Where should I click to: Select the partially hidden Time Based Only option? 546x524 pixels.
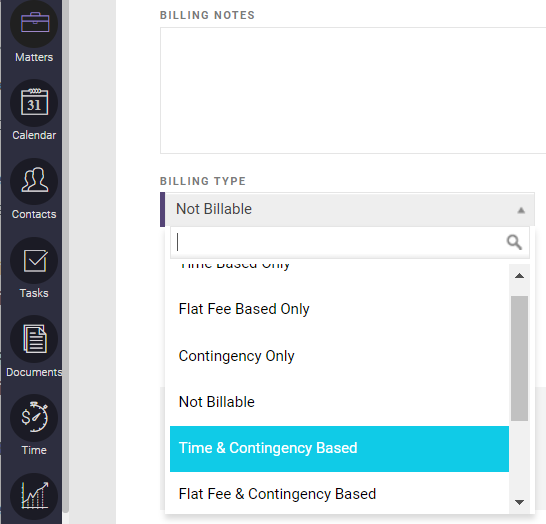[339, 267]
